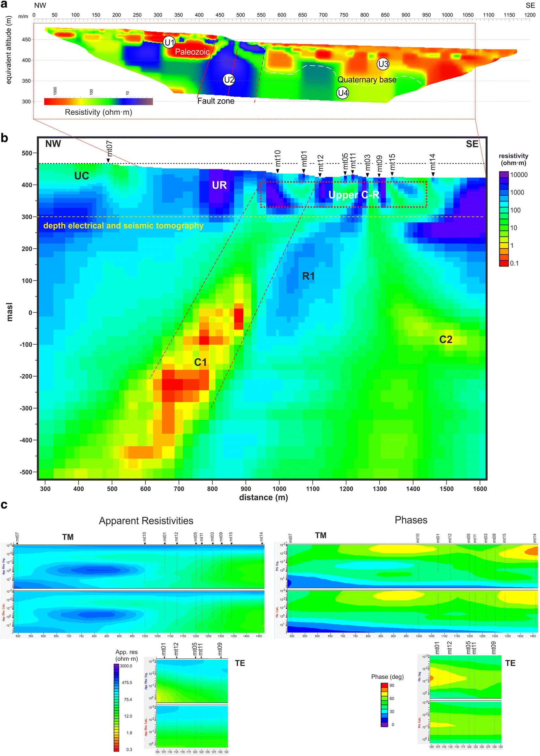Click the U1 circle label in panel a
540x756 pixels.
[169, 42]
